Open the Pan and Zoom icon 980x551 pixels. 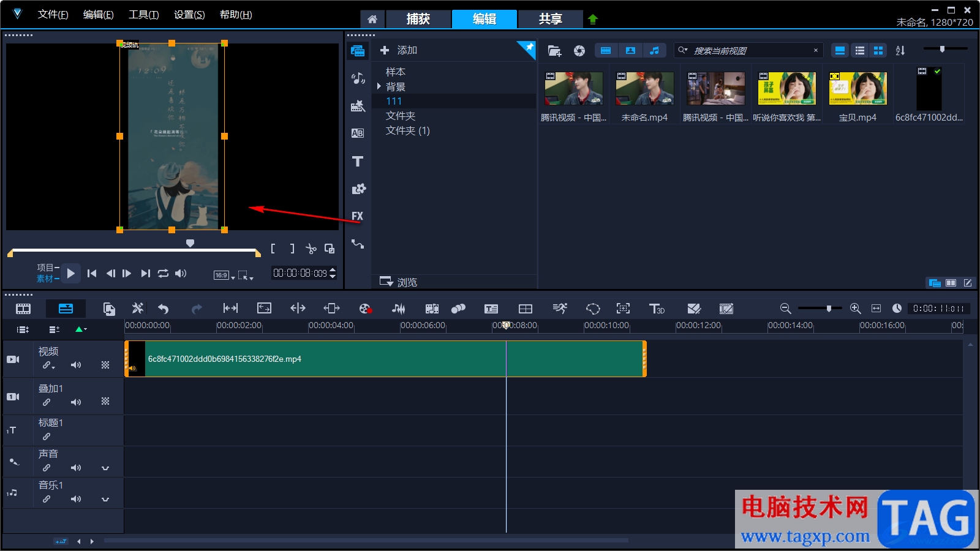(623, 309)
